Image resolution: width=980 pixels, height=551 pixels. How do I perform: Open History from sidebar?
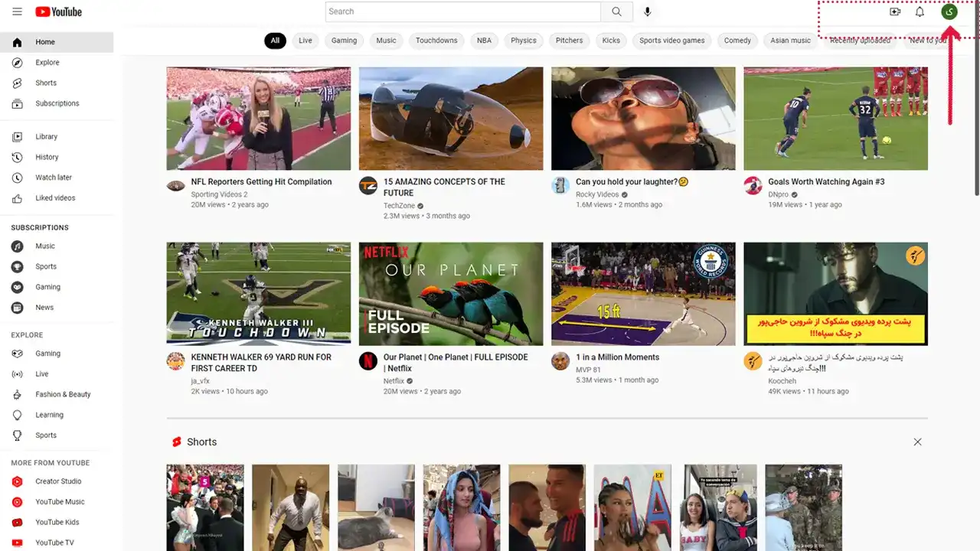tap(47, 157)
